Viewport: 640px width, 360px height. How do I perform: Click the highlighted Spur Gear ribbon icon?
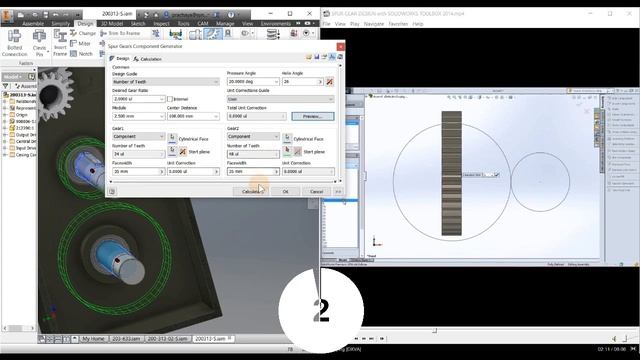point(213,34)
